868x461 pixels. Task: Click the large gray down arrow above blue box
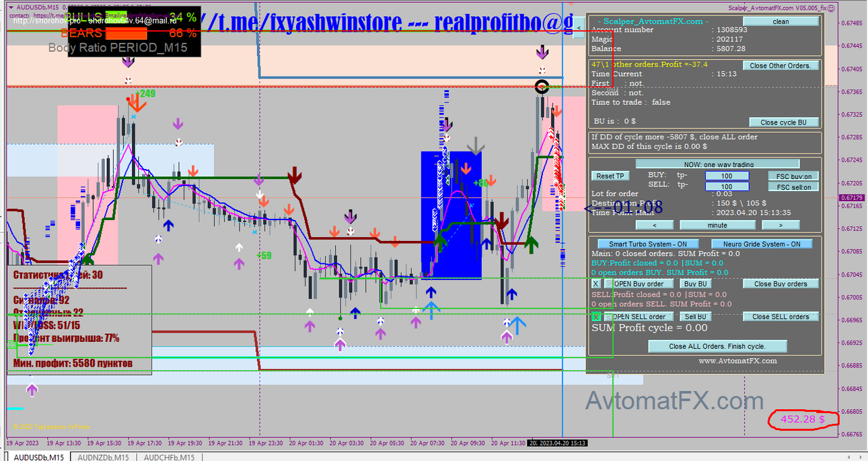click(476, 145)
